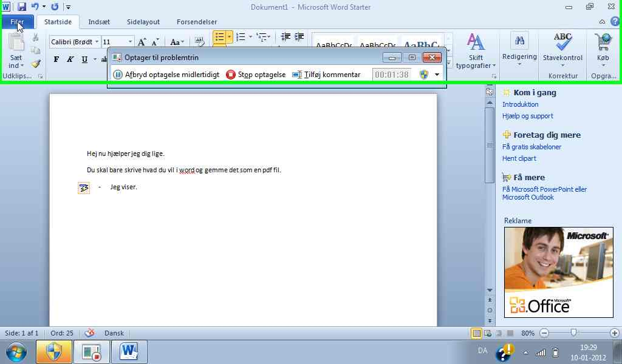Open the Skift typografier menu
Screen dimensions: 622x364
click(x=476, y=52)
